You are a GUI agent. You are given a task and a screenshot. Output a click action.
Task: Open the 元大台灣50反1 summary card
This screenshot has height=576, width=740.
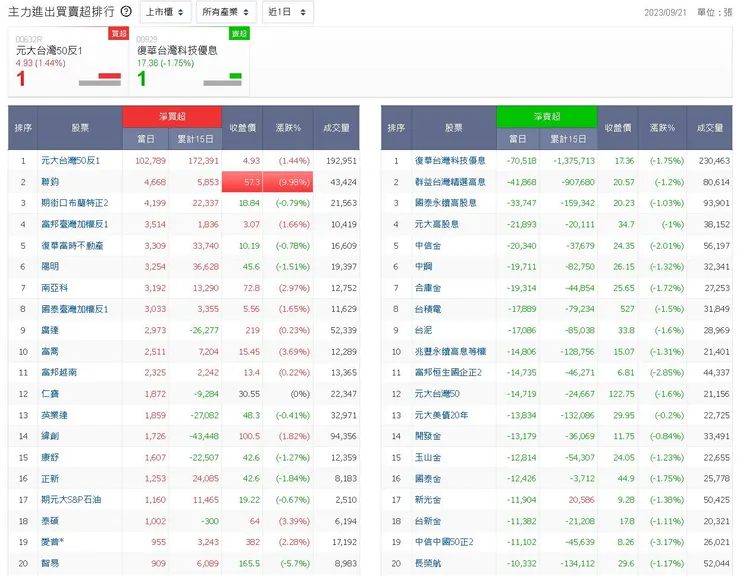(68, 61)
